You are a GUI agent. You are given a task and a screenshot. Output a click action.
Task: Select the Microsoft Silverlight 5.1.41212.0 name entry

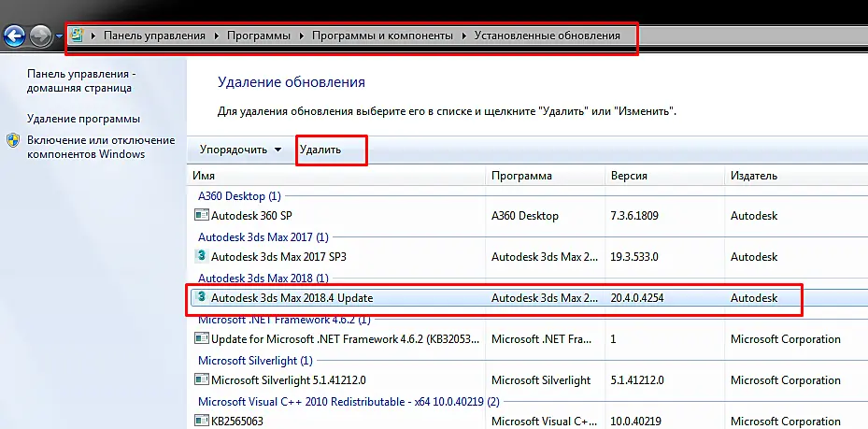(x=289, y=380)
